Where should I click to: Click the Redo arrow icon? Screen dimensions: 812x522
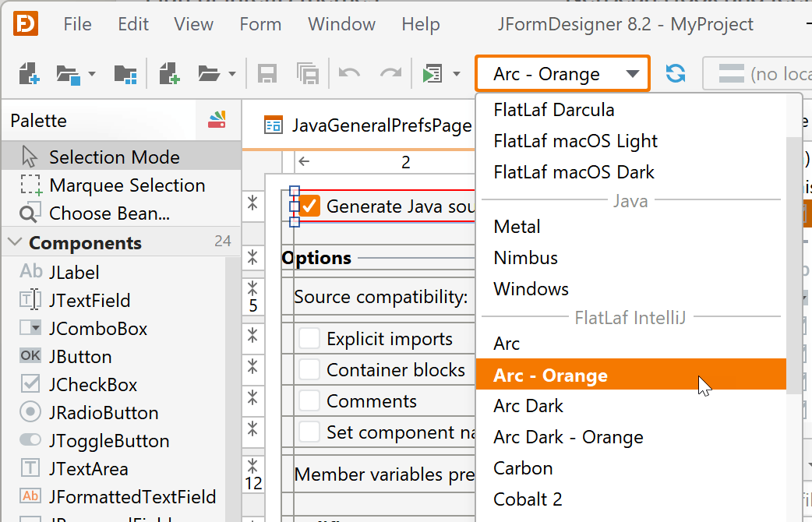coord(390,73)
